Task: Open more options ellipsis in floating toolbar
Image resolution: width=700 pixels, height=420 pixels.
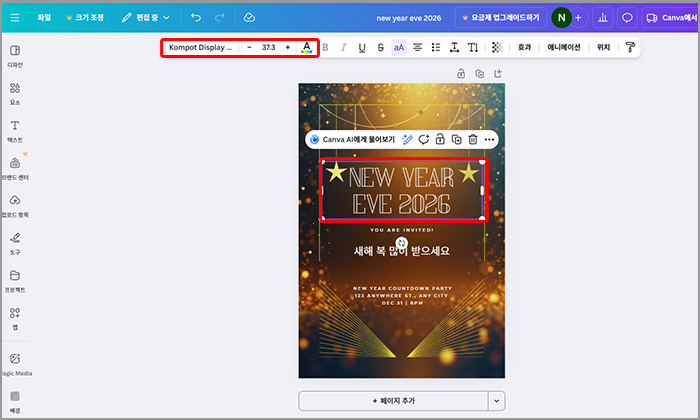Action: 489,140
